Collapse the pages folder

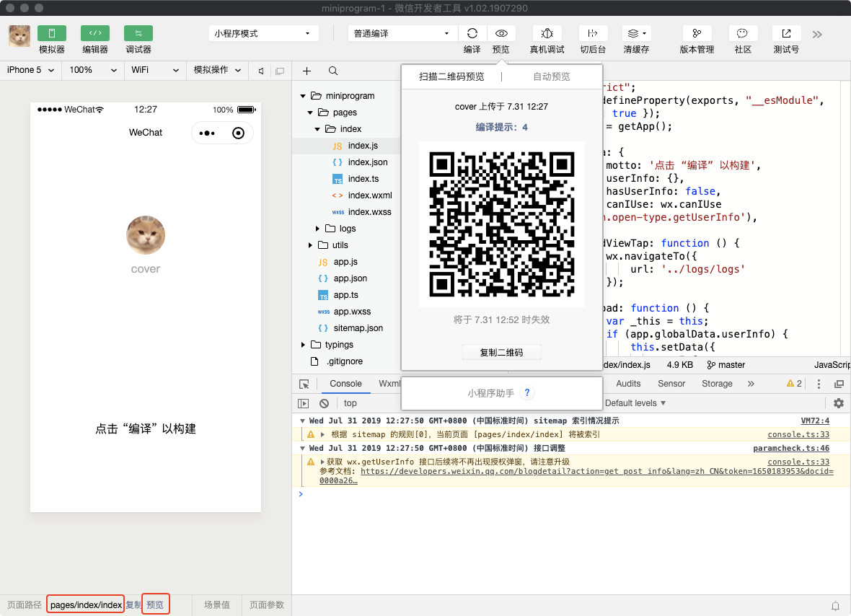[310, 113]
